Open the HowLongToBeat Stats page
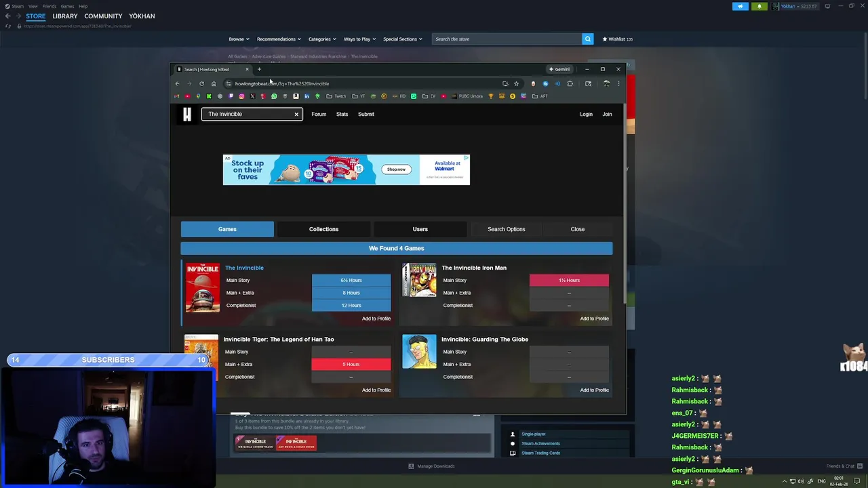The height and width of the screenshot is (488, 868). pyautogui.click(x=342, y=114)
